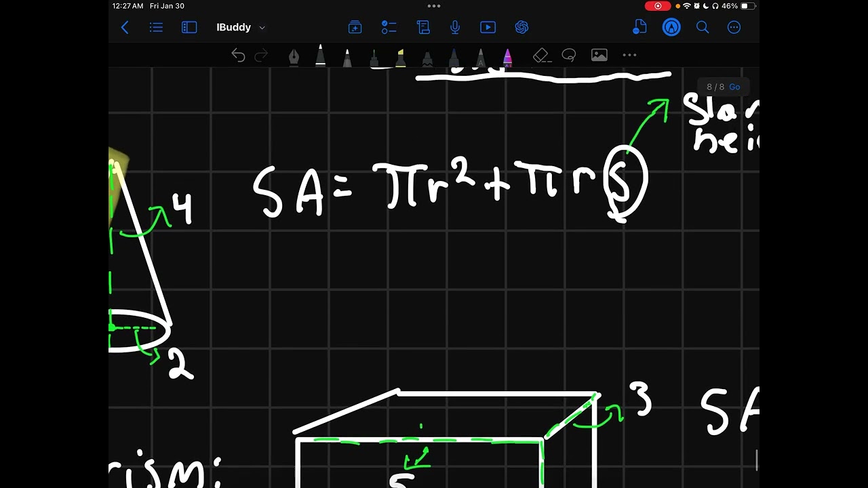Open the document sharing icon
This screenshot has height=488, width=868.
[x=639, y=28]
